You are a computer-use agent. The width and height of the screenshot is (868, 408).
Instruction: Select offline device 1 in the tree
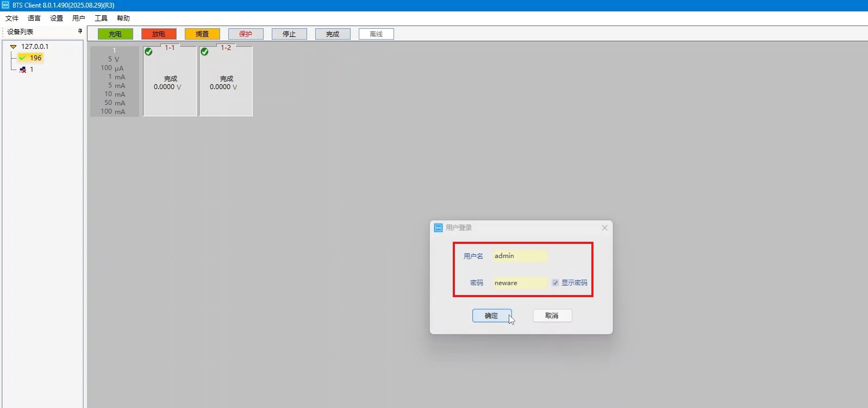point(31,70)
